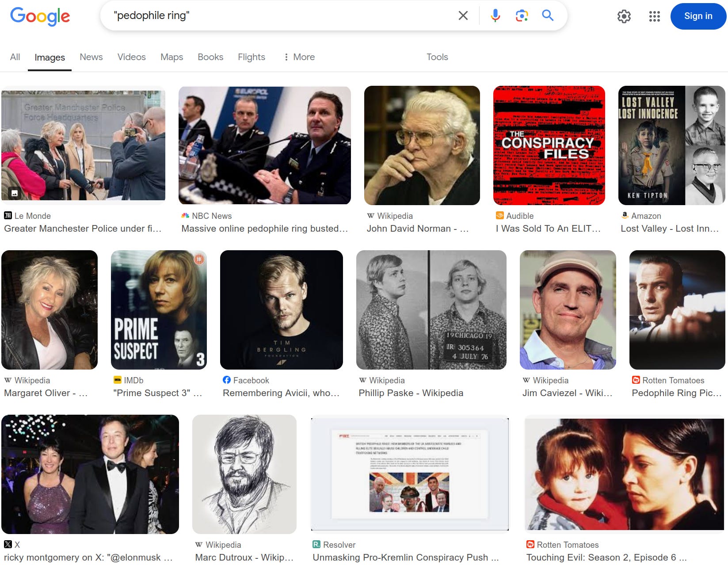Open 'Remembering Avicii, who…' link
Screen dimensions: 728x565
click(x=281, y=393)
